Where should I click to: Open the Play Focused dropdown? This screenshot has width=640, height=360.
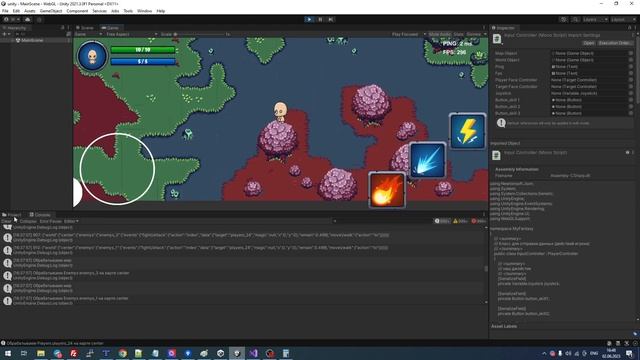click(x=409, y=34)
